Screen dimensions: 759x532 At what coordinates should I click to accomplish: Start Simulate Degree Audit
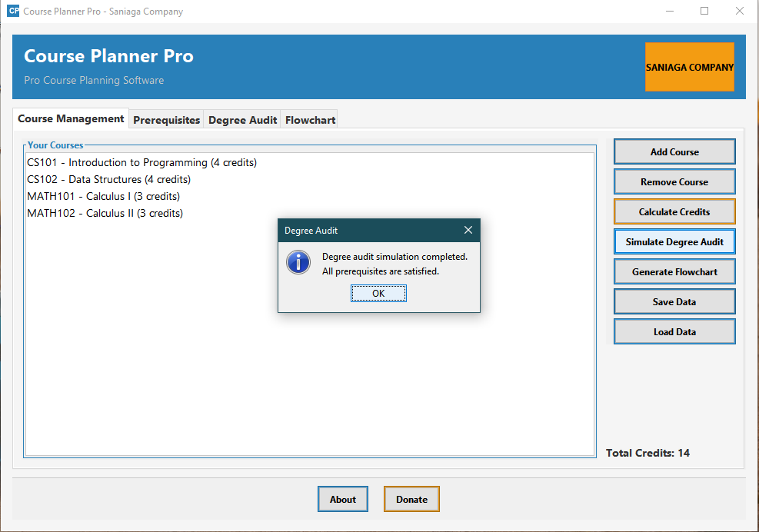tap(674, 242)
